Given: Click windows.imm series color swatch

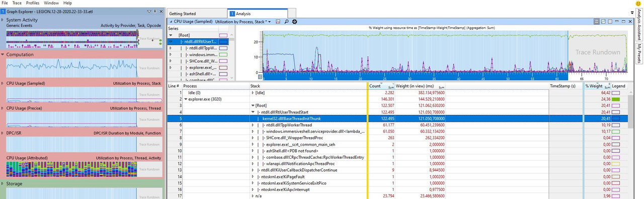Looking at the screenshot, I should click(x=223, y=54).
